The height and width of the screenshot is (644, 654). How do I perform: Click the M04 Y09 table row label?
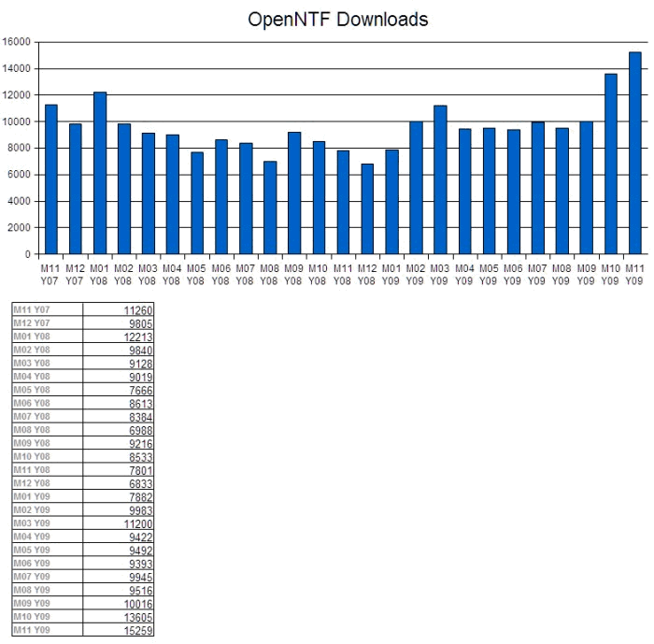point(32,537)
